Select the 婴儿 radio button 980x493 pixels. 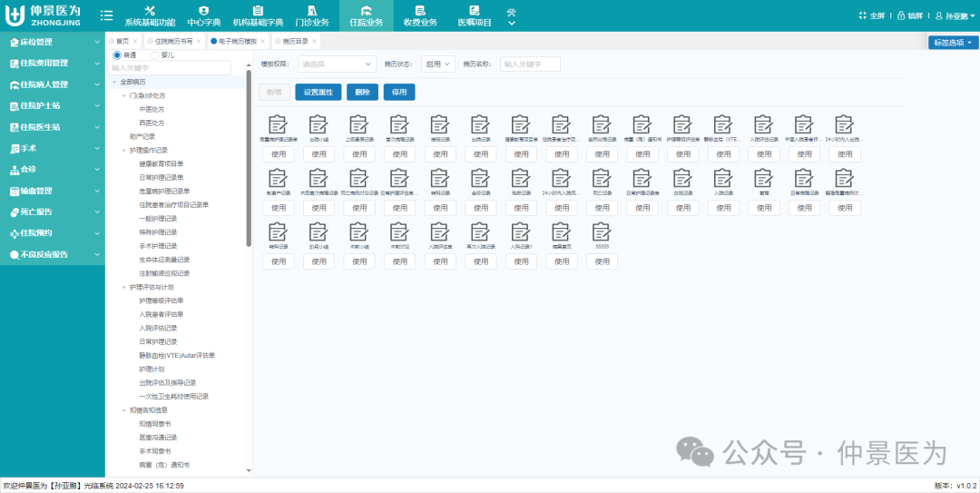(154, 55)
